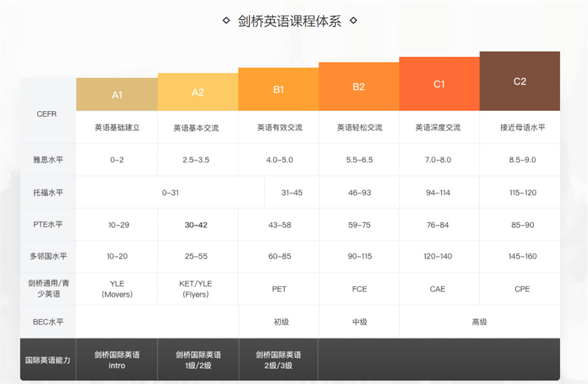Screen dimensions: 588x384
Task: Click the 10-20 cell
Action: pos(117,256)
